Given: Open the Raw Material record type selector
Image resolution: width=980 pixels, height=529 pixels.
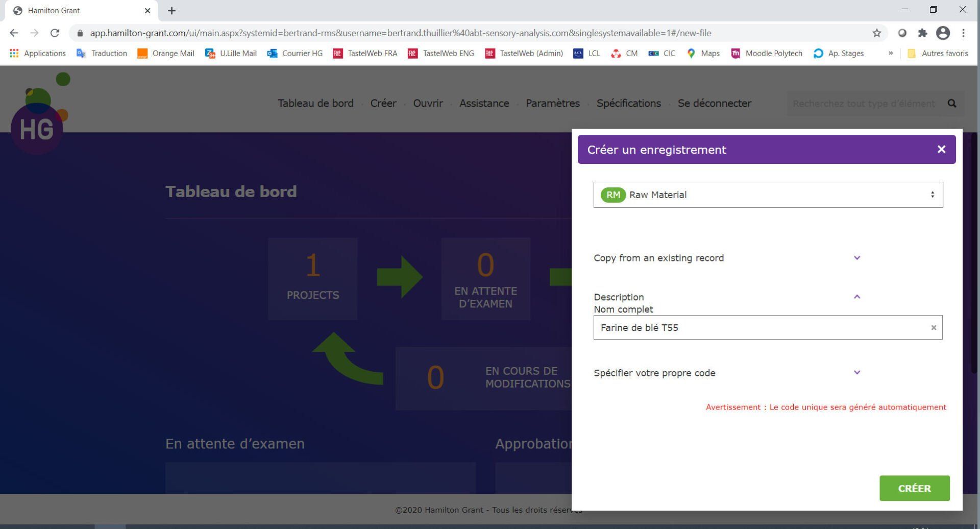Looking at the screenshot, I should pos(768,195).
